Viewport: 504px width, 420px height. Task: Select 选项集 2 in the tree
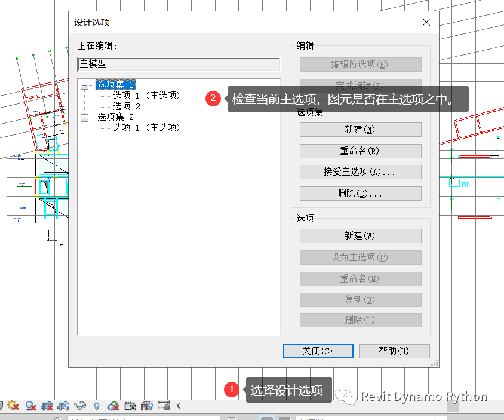pos(115,117)
